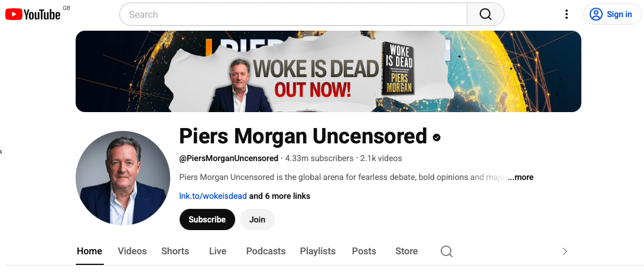Open the Shorts tab
Viewport: 644px width, 272px height.
tap(175, 251)
